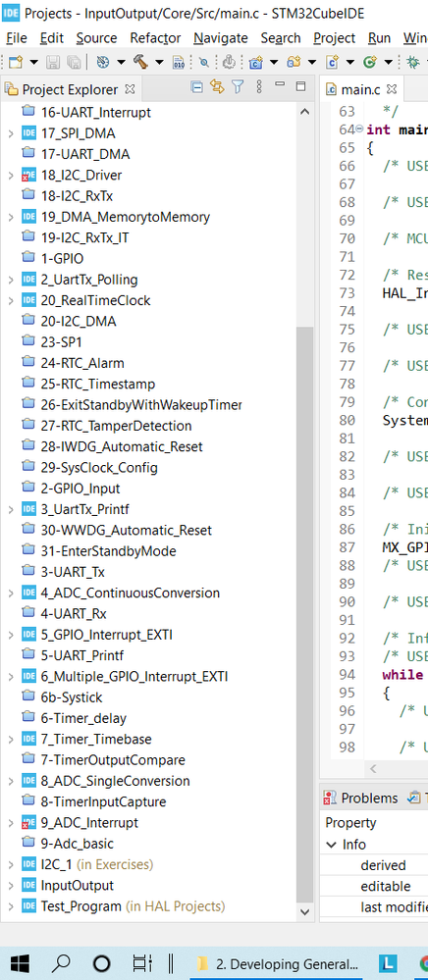Switch to the Problems tab
This screenshot has height=980, width=428.
360,799
